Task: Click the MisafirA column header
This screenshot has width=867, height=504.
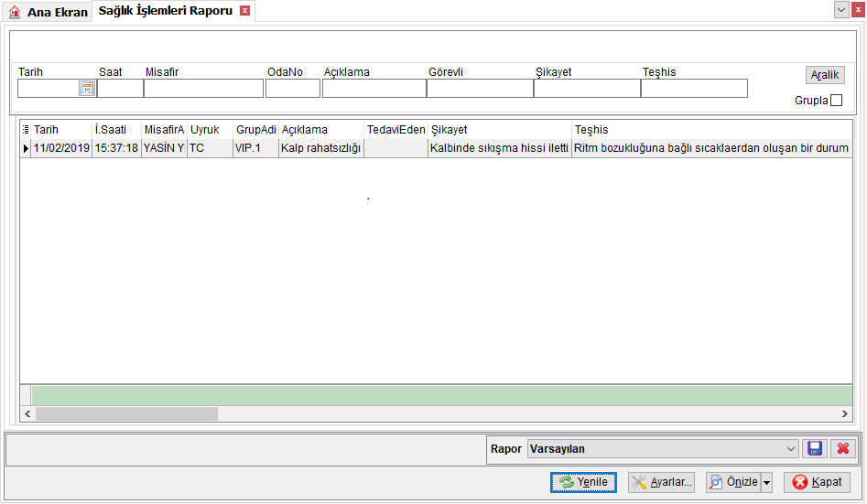Action: point(164,129)
